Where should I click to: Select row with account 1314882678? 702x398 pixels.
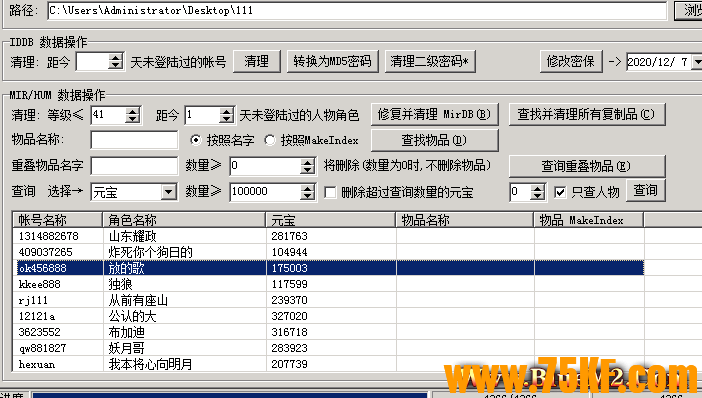pos(329,236)
